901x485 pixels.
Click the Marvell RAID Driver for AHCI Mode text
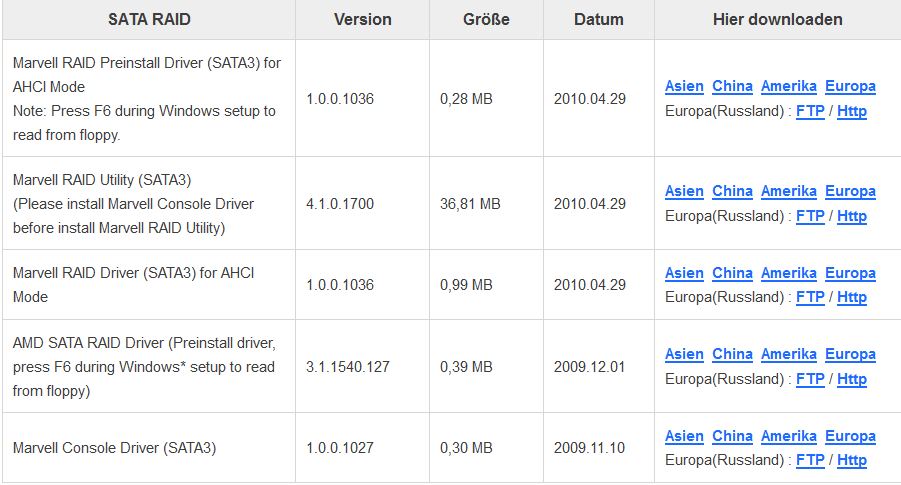tap(133, 285)
